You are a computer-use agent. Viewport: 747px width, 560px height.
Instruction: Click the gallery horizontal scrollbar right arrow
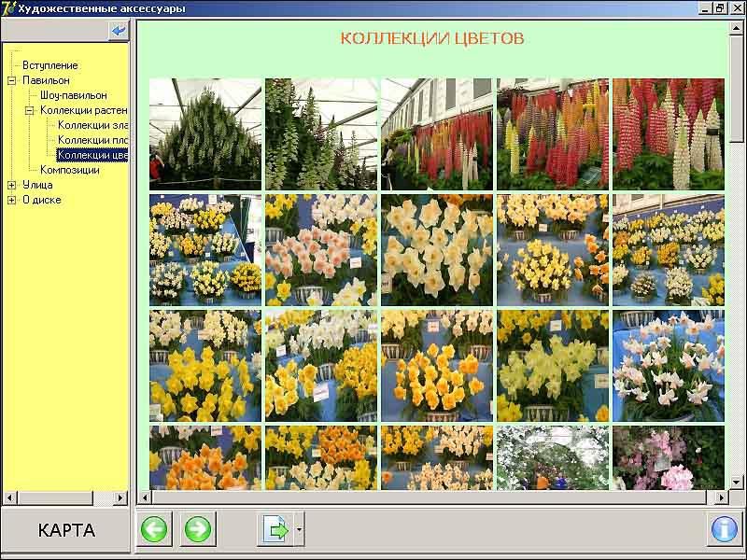[x=719, y=497]
